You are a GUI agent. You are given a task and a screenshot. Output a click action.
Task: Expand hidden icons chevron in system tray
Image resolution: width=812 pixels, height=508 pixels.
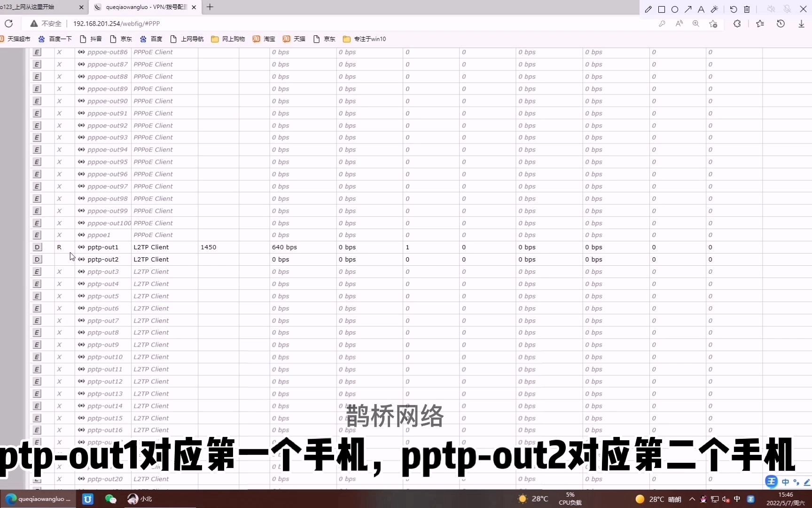691,500
